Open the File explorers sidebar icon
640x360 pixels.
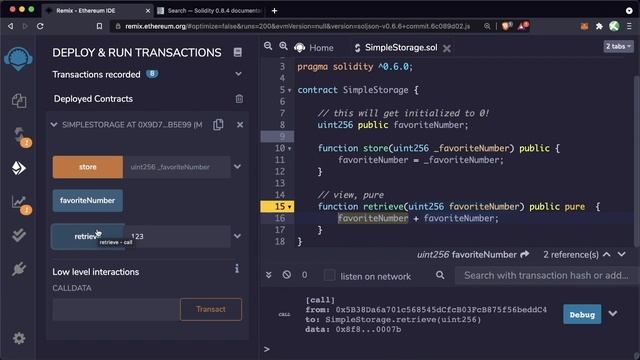pyautogui.click(x=19, y=100)
